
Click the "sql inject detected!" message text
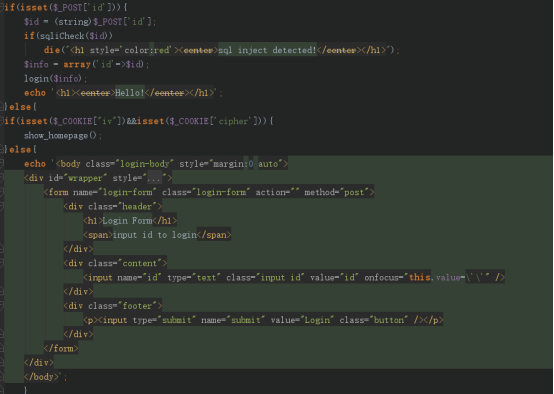(x=267, y=50)
